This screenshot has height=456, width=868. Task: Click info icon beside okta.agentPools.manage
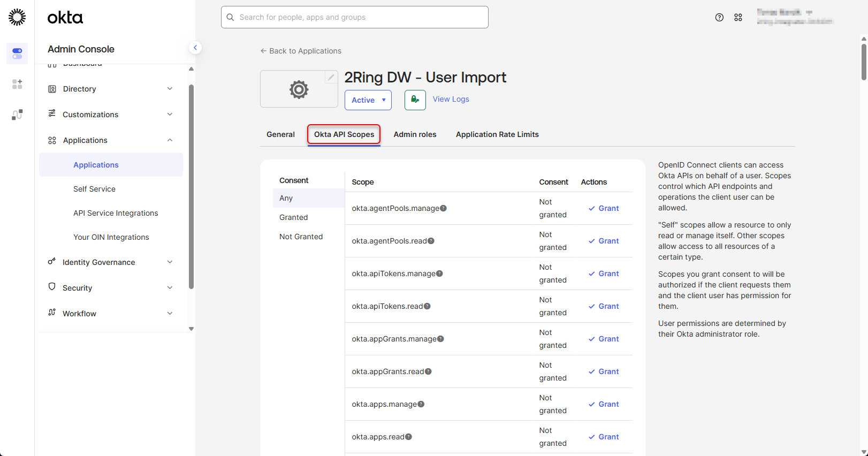tap(444, 208)
